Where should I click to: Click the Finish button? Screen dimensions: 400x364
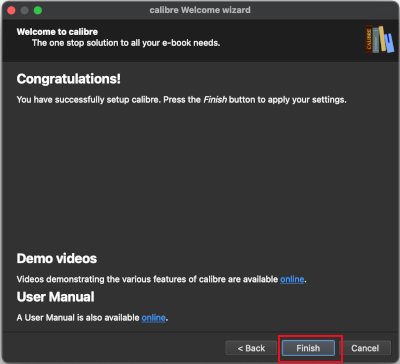point(308,348)
